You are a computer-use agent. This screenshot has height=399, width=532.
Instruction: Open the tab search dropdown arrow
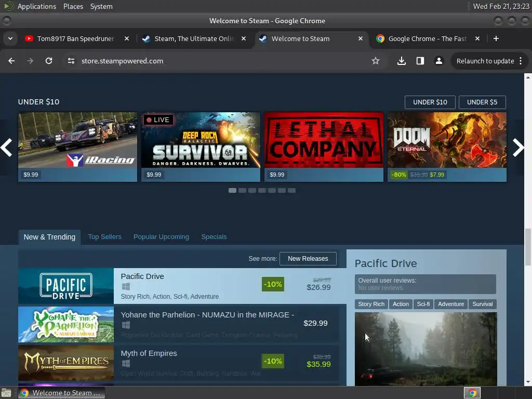[x=10, y=38]
